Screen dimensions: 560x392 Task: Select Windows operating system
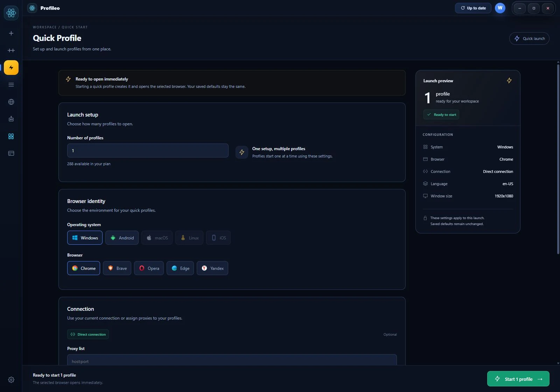click(x=85, y=238)
